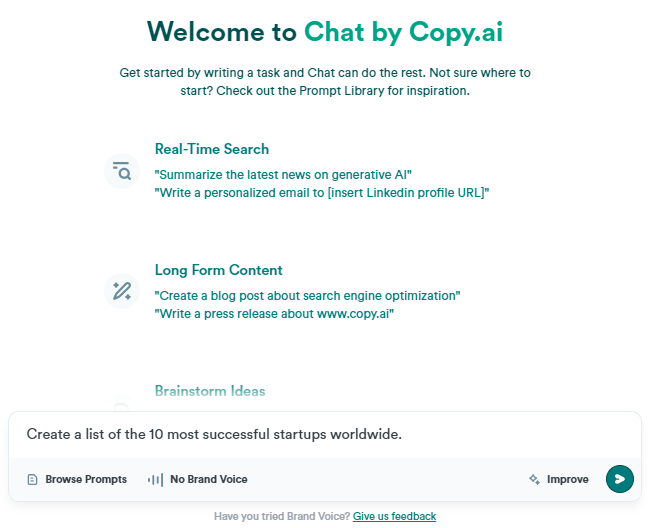Click the Improve sparkle icon
The image size is (650, 528).
(534, 480)
